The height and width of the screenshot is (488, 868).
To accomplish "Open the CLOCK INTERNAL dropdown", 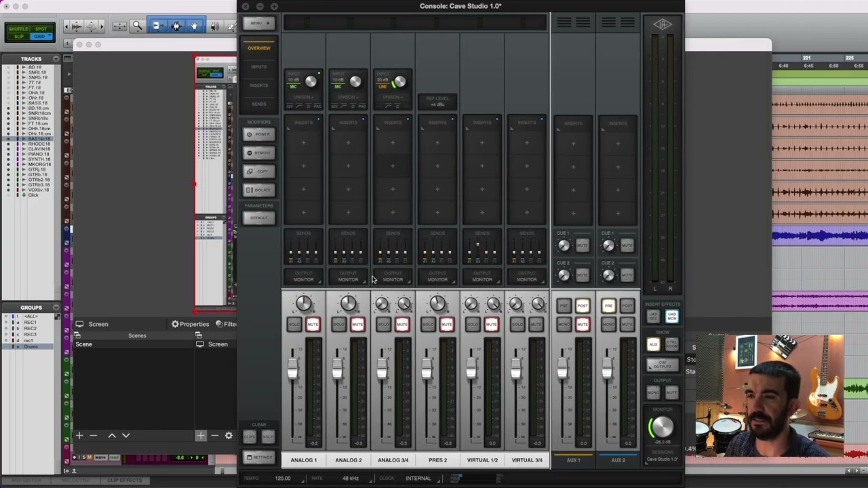I will click(419, 479).
